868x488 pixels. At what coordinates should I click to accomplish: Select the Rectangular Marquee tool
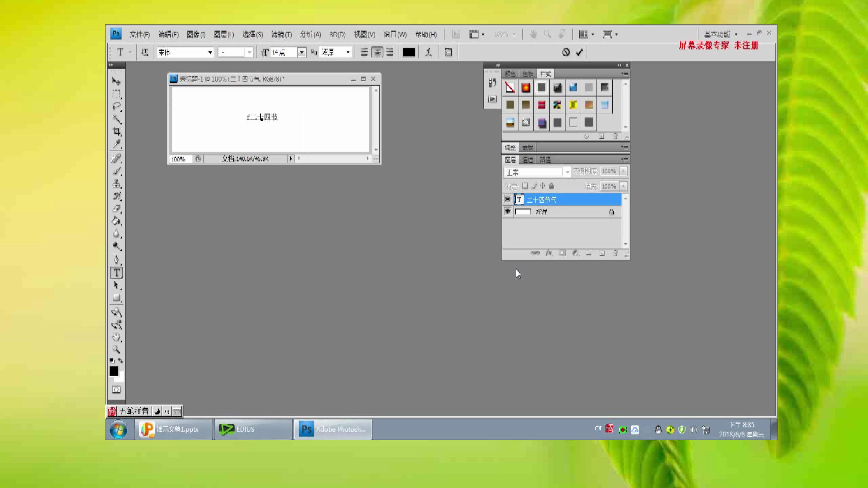(116, 94)
